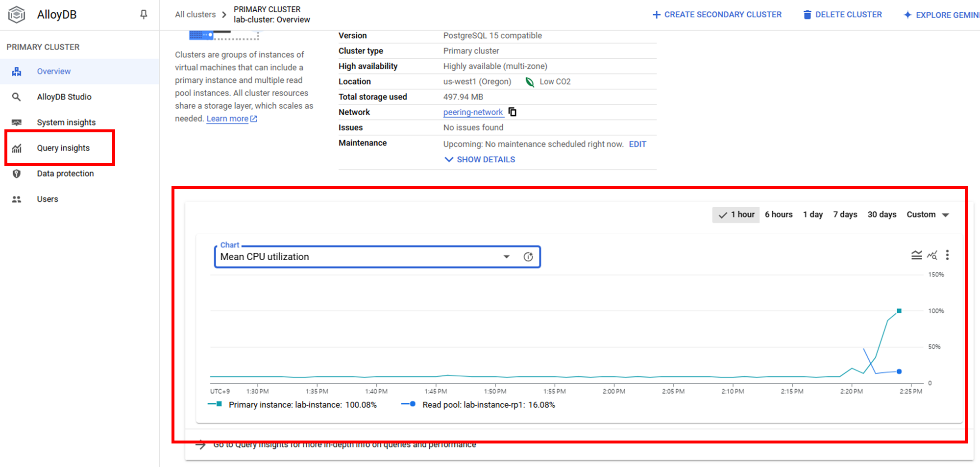Click Create Secondary Cluster button
The height and width of the screenshot is (467, 980).
tap(717, 15)
